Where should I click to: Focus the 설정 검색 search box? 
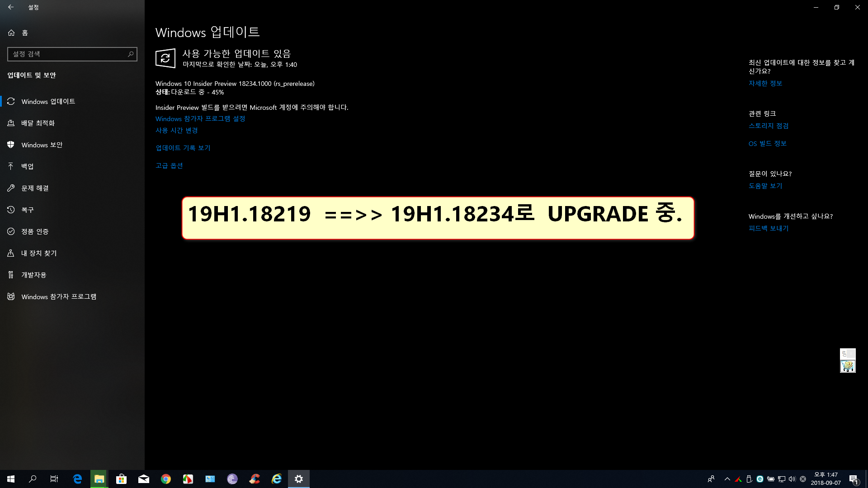point(72,54)
